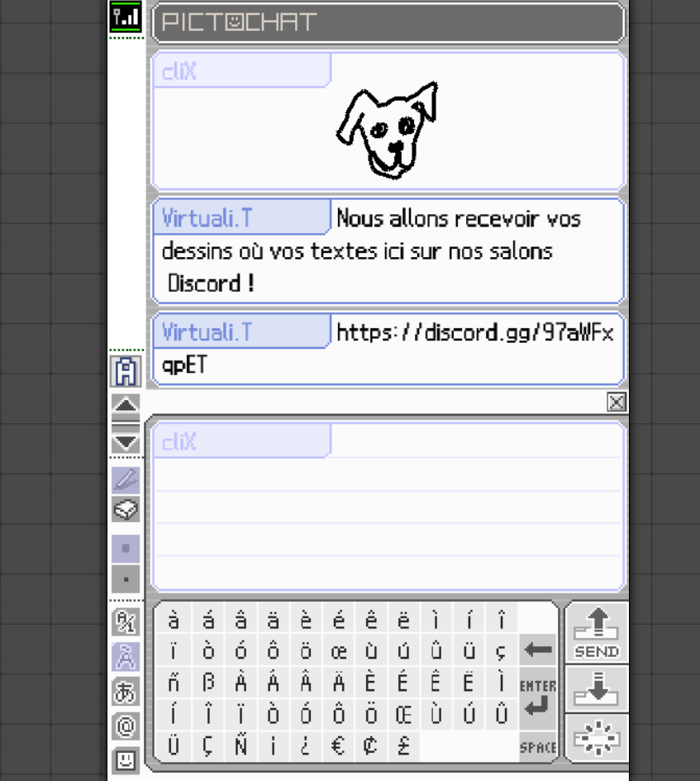
Task: Send the current message
Action: (x=597, y=632)
